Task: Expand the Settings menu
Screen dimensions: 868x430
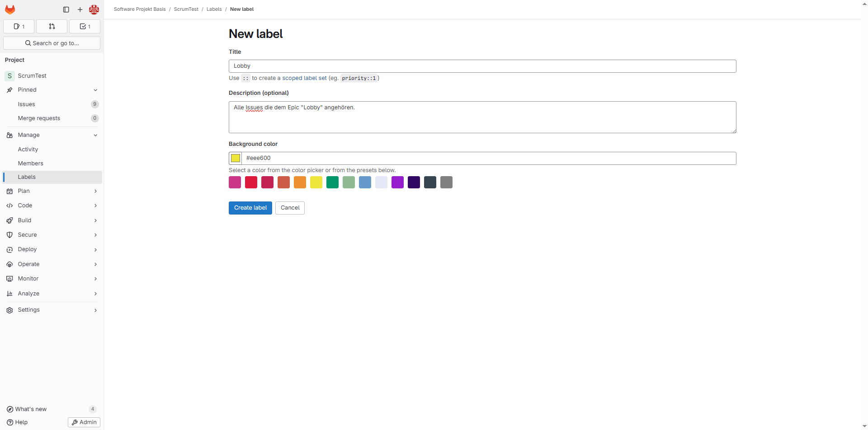Action: tap(95, 310)
